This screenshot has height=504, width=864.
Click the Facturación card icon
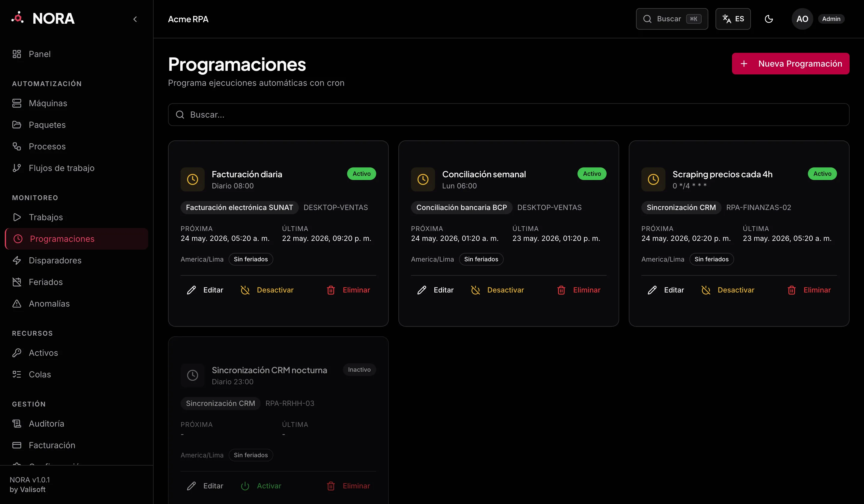click(17, 445)
